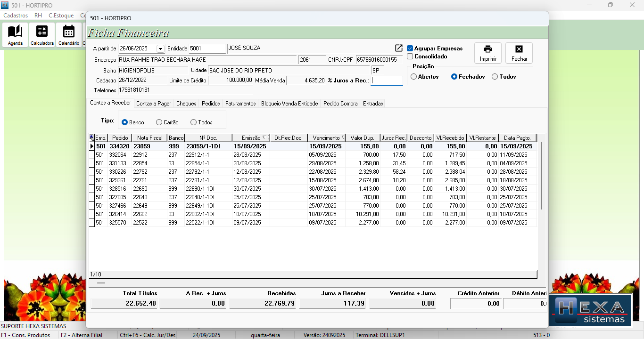The height and width of the screenshot is (339, 644).
Task: Enable the Consolidado checkbox
Action: click(410, 56)
